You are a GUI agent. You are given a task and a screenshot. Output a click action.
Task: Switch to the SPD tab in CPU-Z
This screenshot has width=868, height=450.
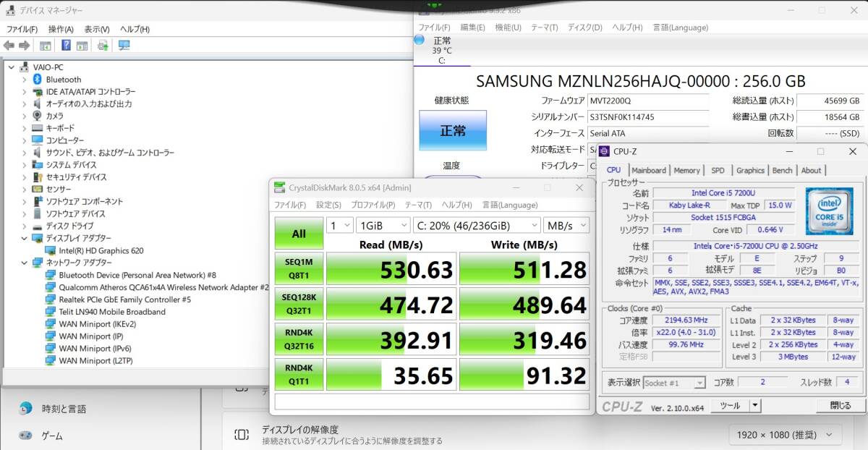[718, 170]
